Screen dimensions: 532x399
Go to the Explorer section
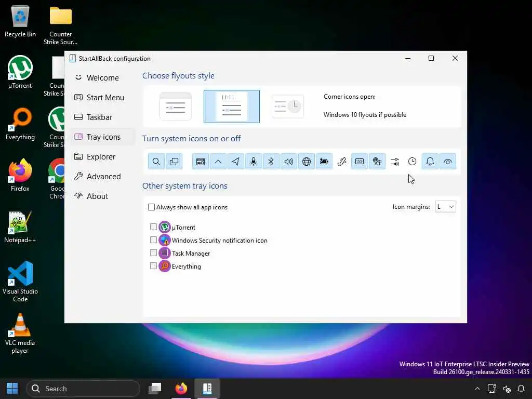click(x=103, y=157)
